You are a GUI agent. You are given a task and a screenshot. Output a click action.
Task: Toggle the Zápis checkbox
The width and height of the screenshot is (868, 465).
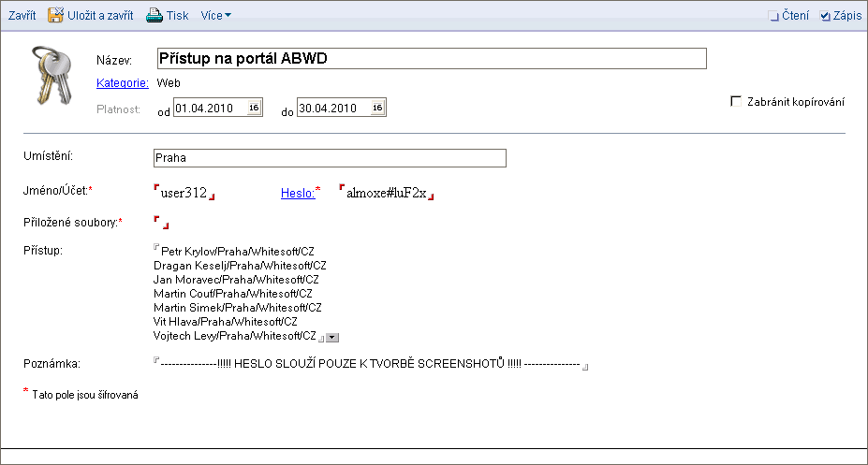tap(824, 16)
